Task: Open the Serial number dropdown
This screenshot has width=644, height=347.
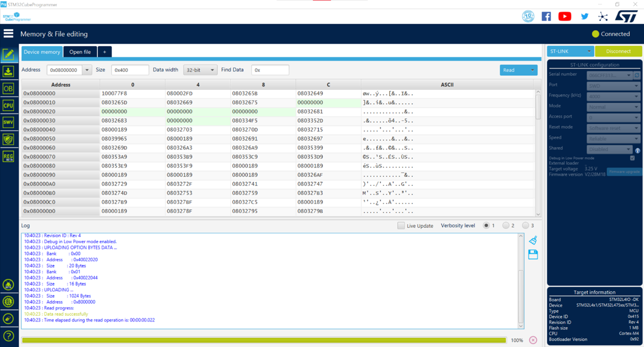Action: tap(609, 76)
